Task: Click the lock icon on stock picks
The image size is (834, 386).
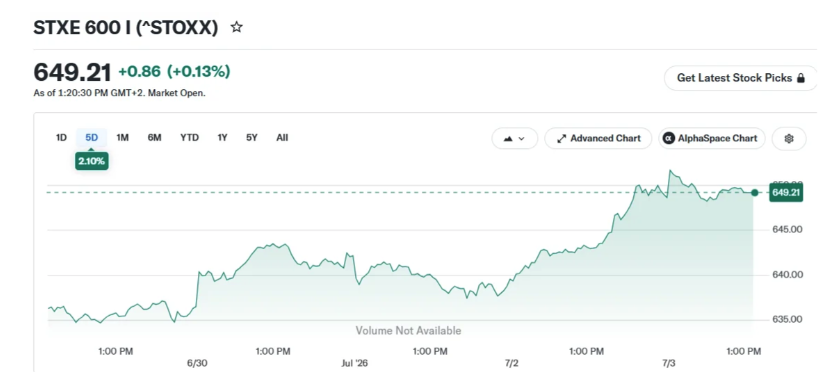Action: [801, 78]
